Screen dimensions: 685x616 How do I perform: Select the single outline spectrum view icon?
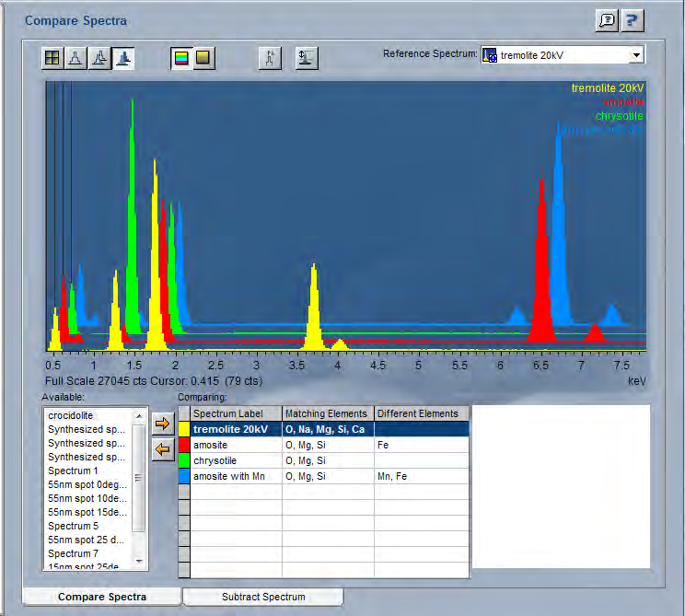click(x=75, y=58)
